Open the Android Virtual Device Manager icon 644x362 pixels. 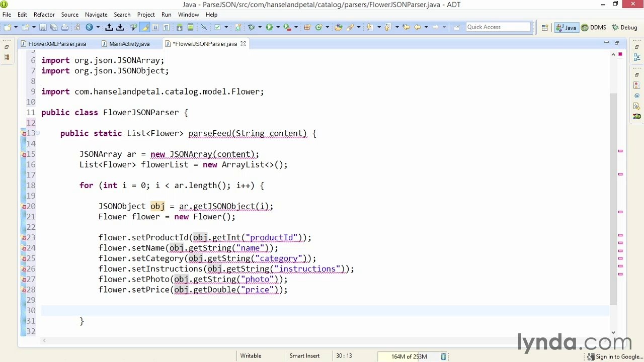point(190,27)
